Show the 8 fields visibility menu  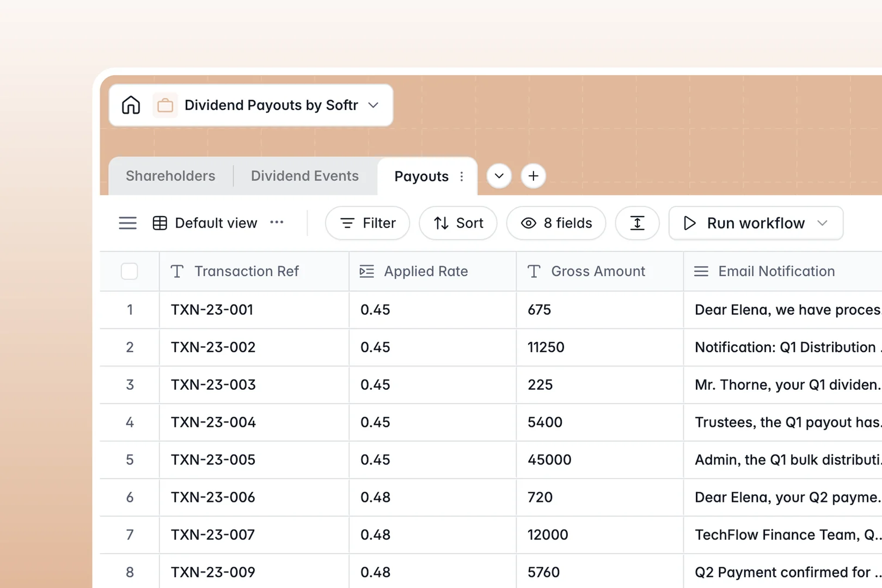click(556, 223)
